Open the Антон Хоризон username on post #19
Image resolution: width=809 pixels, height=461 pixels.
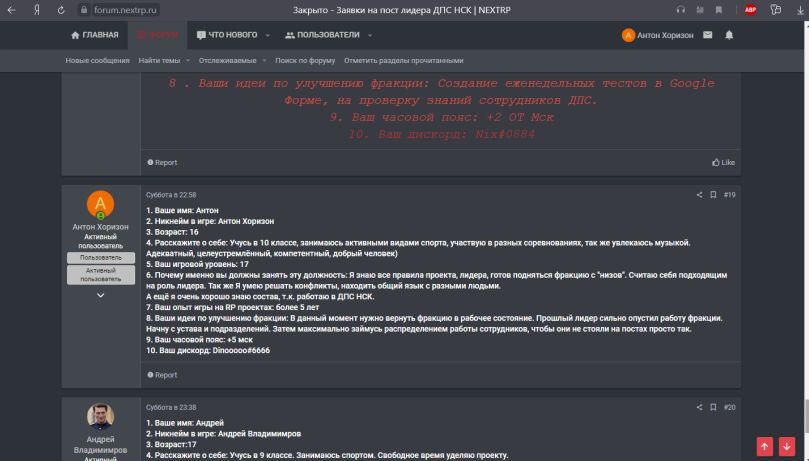(x=100, y=227)
